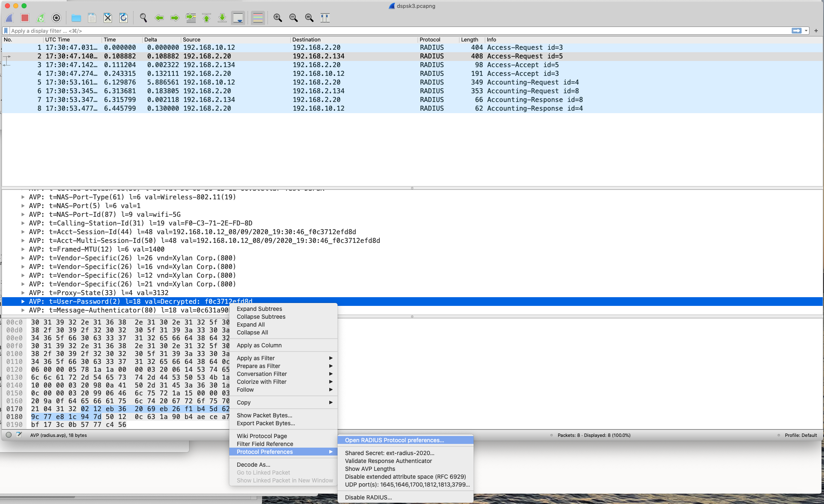Toggle auto-scroll in live capture icon
824x504 pixels.
pos(238,18)
